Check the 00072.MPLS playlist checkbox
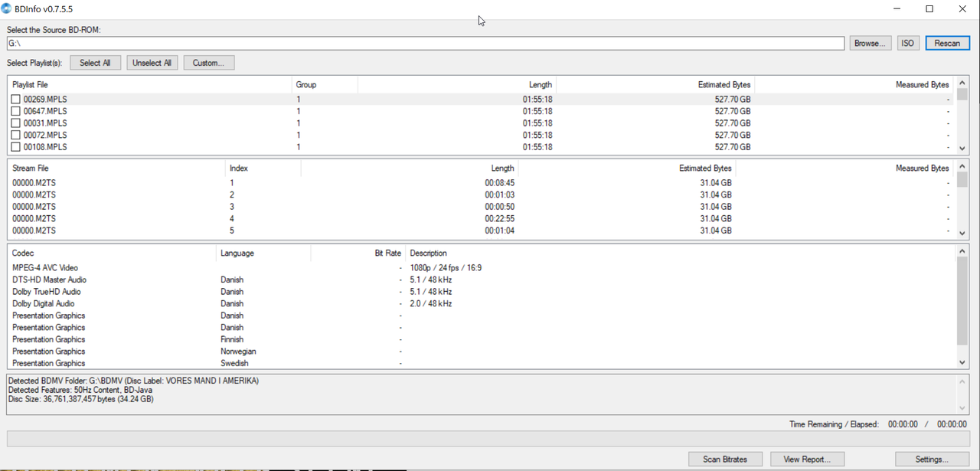This screenshot has height=471, width=980. 15,135
